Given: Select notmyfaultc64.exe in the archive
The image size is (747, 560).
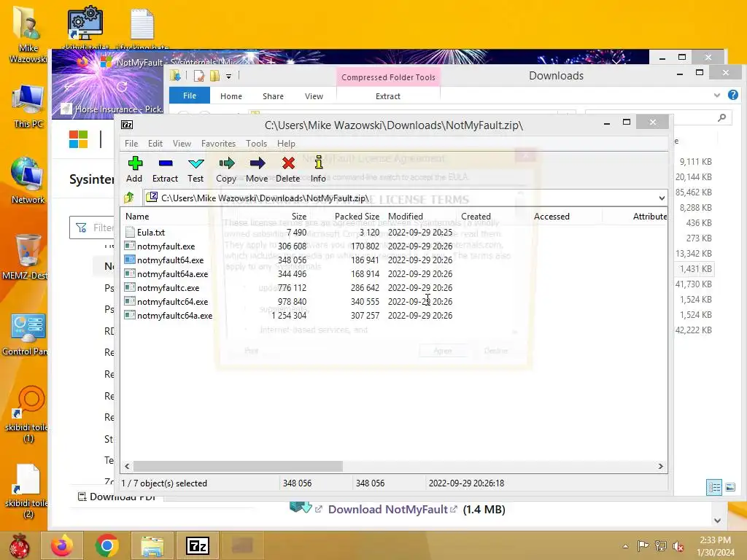Looking at the screenshot, I should pyautogui.click(x=172, y=301).
